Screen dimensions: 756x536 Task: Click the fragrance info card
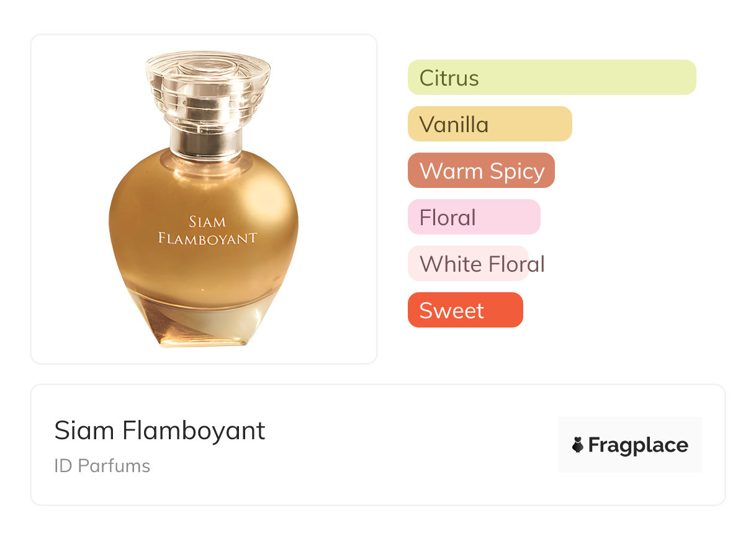click(378, 445)
